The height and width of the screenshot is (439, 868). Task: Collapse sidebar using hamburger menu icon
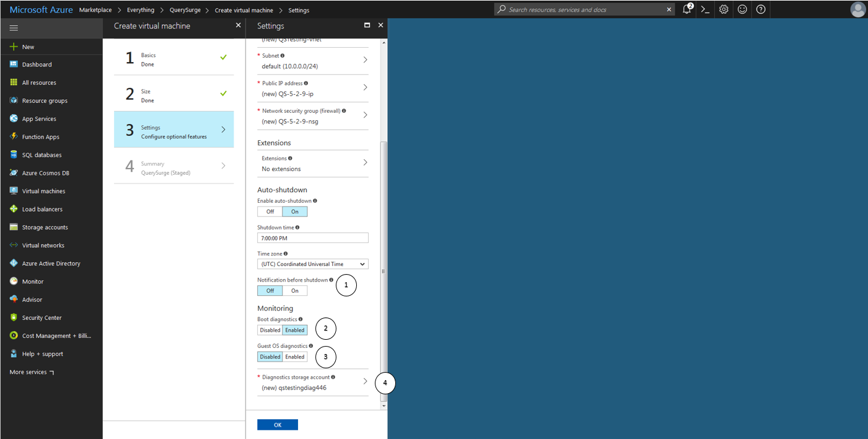tap(14, 28)
